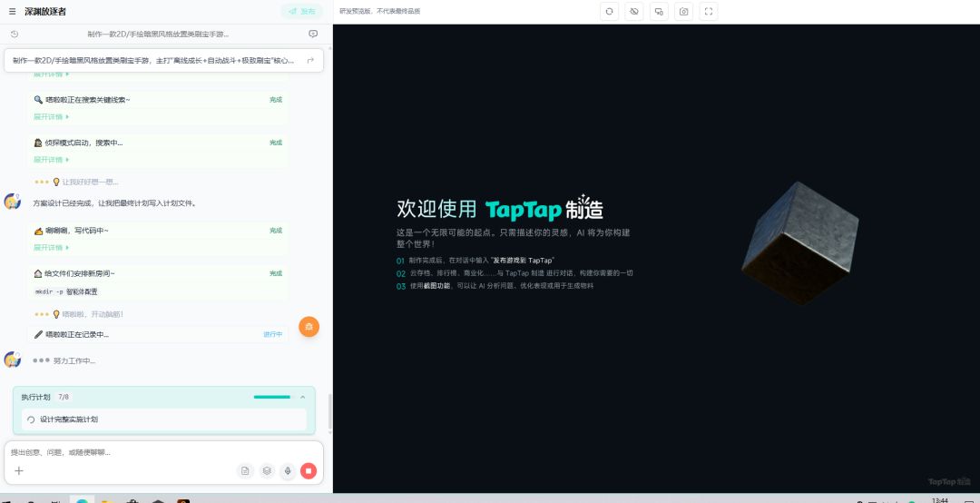Viewport: 980px width, 503px height.
Task: Open the pinned prompt card 制作一款2D/手绘暗黑风格放置类刷宝手游
Action: (x=163, y=61)
